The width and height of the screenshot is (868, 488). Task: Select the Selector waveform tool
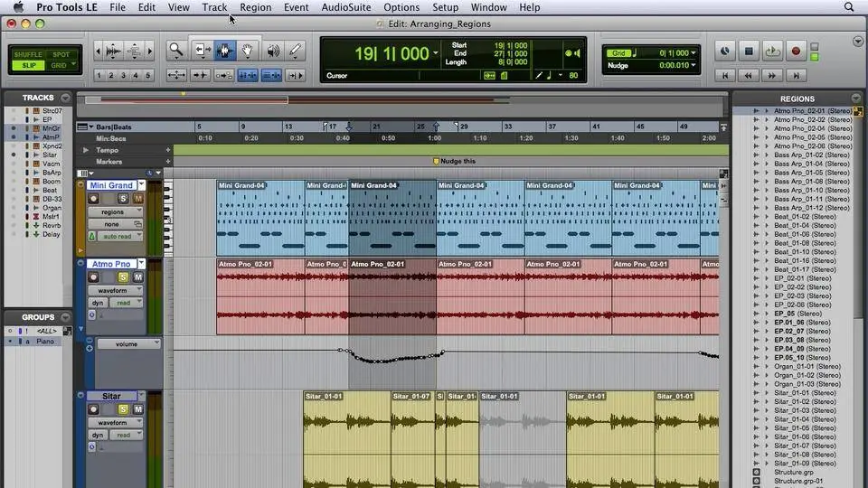point(225,51)
